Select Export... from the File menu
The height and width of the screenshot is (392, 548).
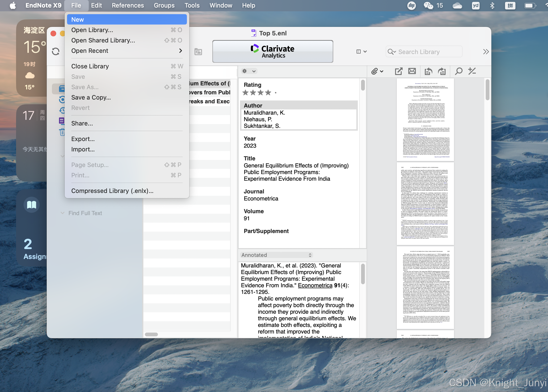coord(83,139)
